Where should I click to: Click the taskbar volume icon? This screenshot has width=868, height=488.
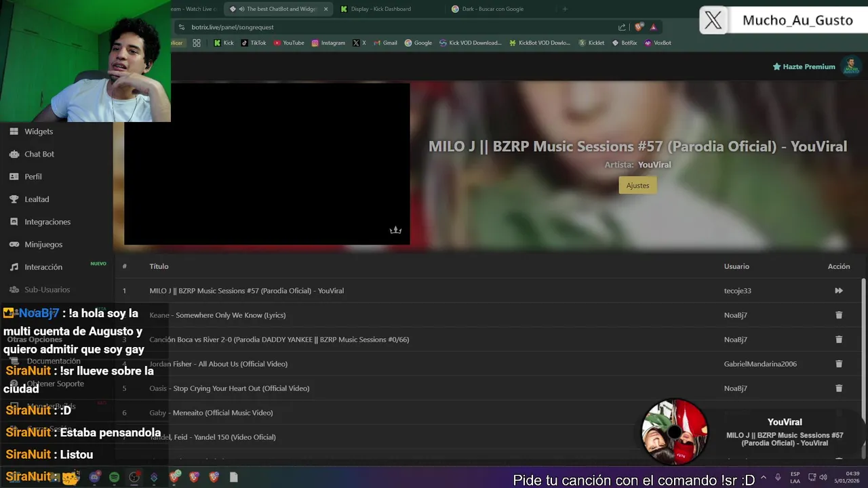point(823,477)
